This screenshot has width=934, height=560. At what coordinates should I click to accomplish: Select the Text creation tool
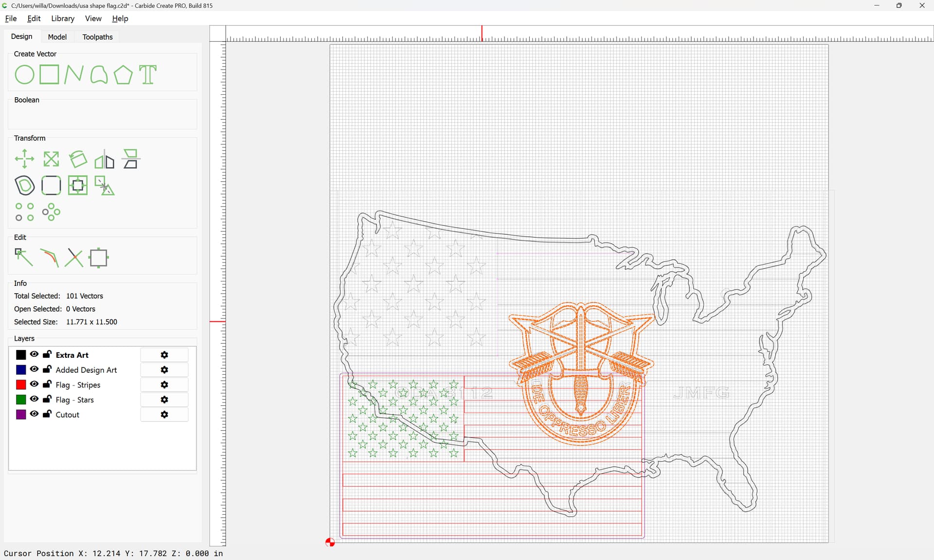coord(148,75)
